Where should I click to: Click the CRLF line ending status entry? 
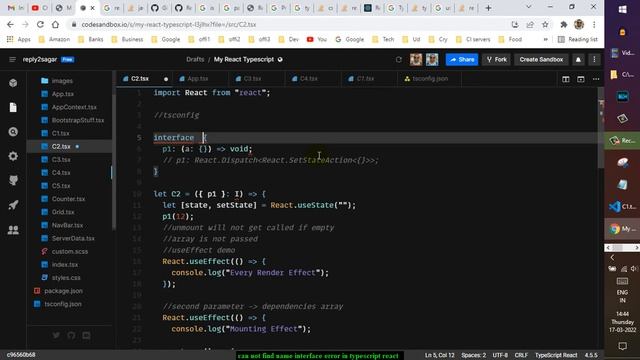click(521, 355)
